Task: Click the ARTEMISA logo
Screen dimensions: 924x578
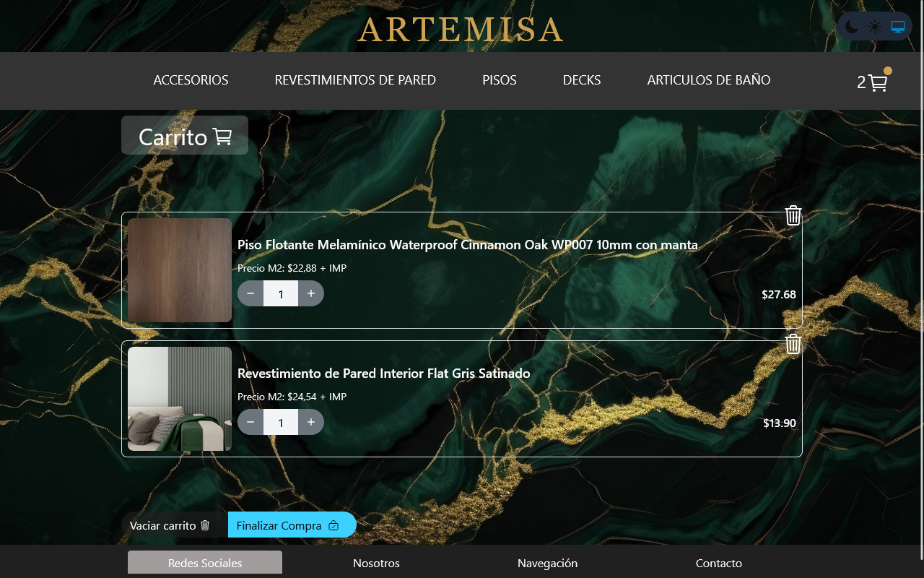Action: (x=461, y=30)
